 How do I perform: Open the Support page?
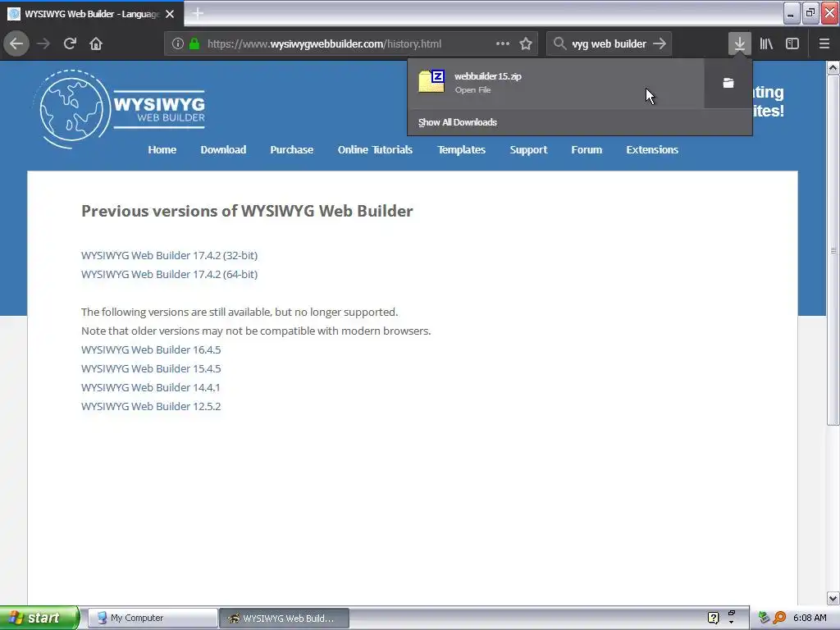pos(529,150)
